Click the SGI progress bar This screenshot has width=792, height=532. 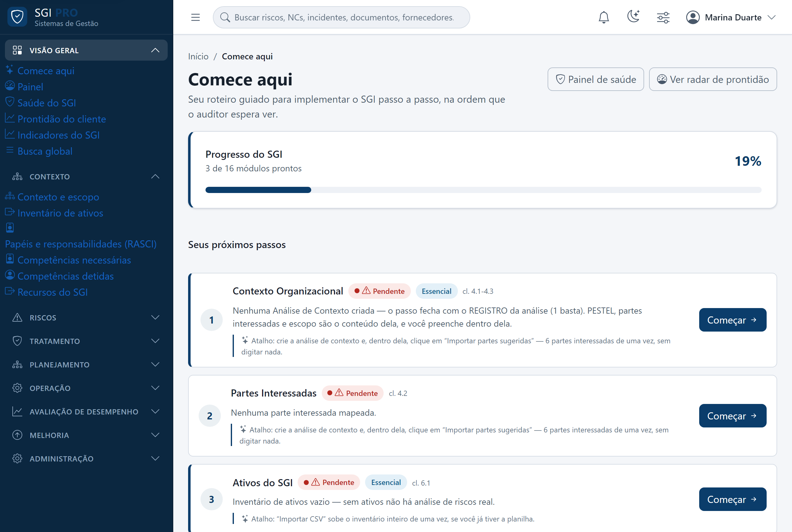(x=483, y=190)
